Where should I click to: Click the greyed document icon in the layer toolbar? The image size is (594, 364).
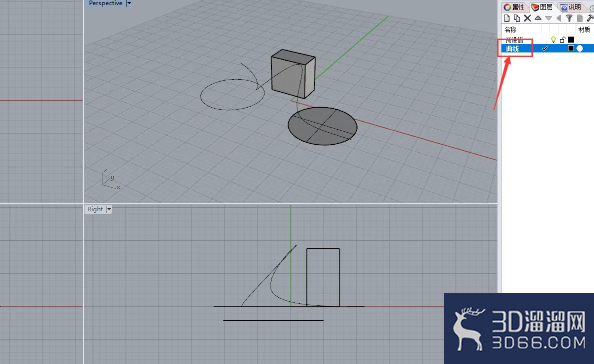coord(580,18)
